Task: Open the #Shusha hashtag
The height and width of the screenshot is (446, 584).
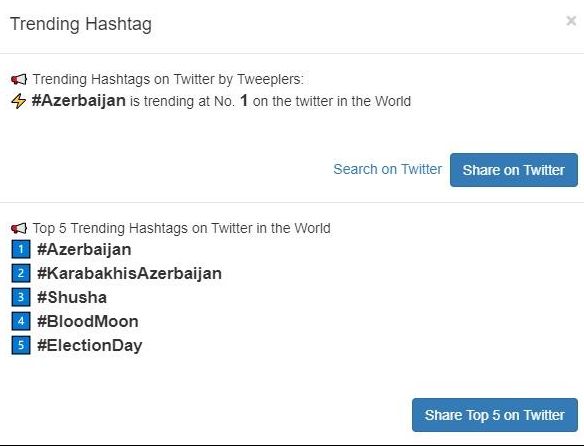Action: pyautogui.click(x=72, y=297)
